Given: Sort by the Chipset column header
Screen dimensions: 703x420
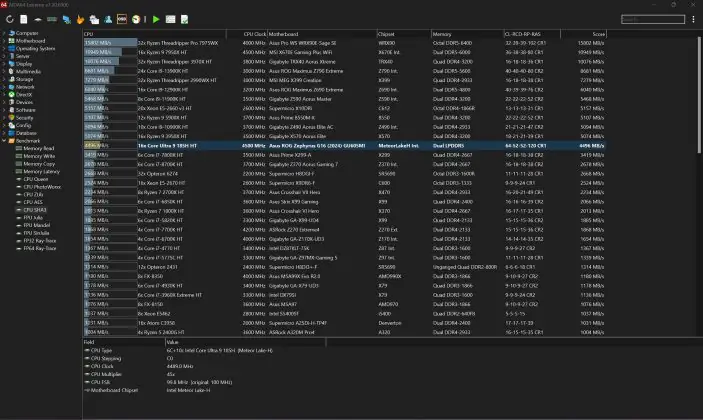Looking at the screenshot, I should coord(404,34).
